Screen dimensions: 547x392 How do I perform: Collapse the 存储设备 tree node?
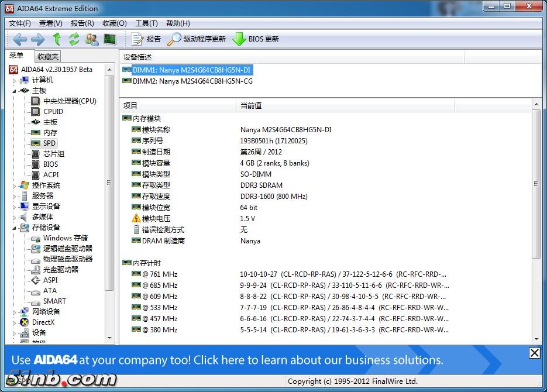pyautogui.click(x=14, y=228)
